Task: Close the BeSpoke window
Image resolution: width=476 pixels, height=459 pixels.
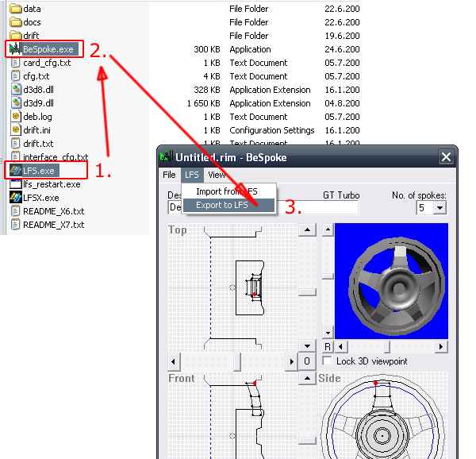Action: [446, 157]
